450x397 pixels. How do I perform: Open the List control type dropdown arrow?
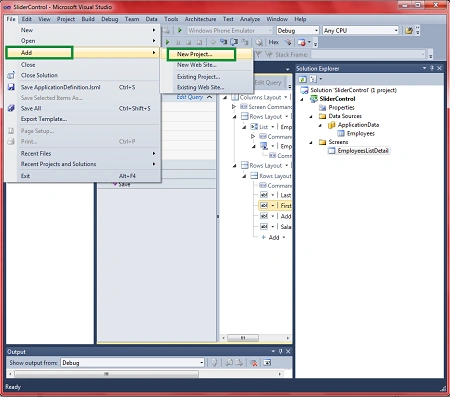click(x=273, y=127)
